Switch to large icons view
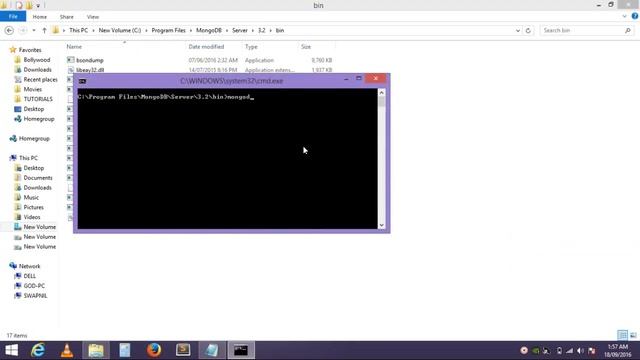The width and height of the screenshot is (640, 360). pyautogui.click(x=633, y=335)
